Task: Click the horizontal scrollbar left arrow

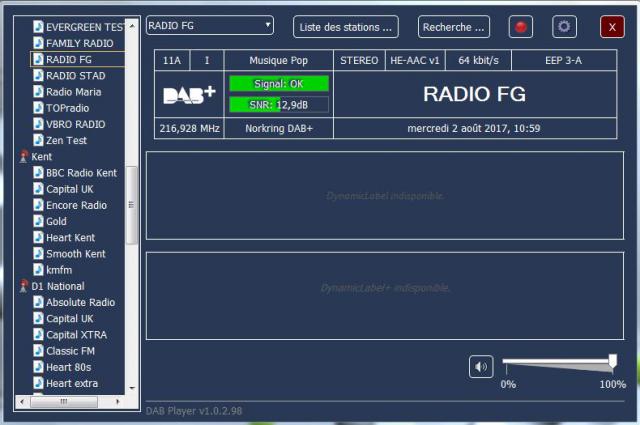Action: (x=22, y=402)
